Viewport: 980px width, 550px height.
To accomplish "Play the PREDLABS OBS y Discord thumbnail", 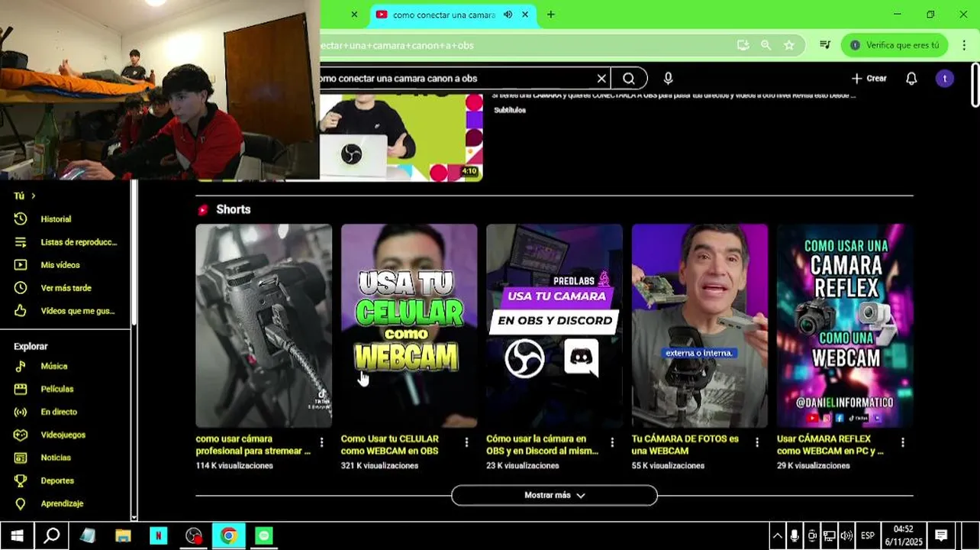I will (x=554, y=325).
